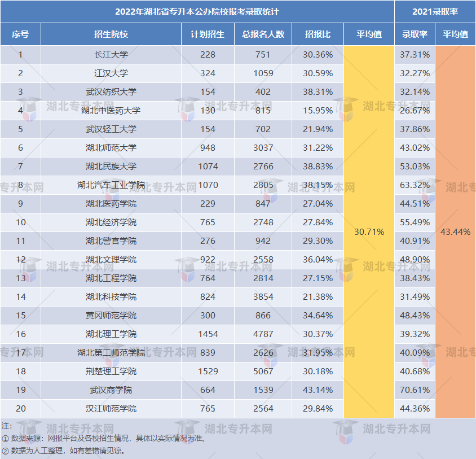The height and width of the screenshot is (459, 476).
Task: Select the 计划招生 column header
Action: tap(208, 34)
